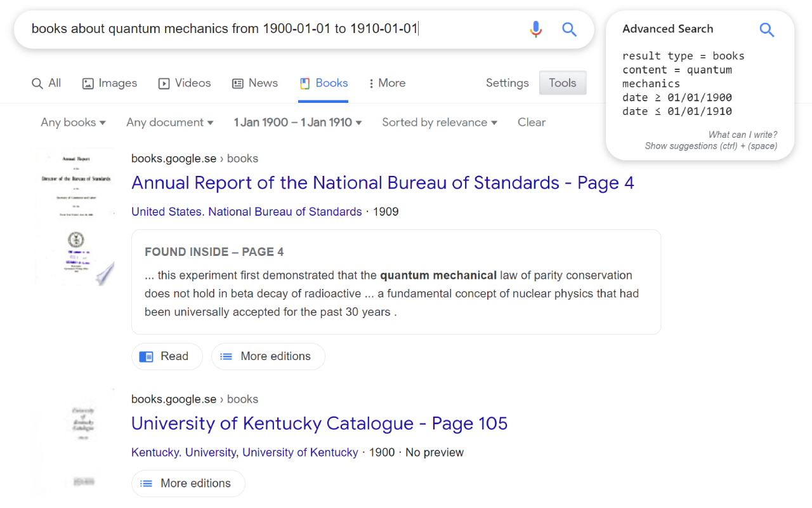Click the University of Kentucky author link

300,453
